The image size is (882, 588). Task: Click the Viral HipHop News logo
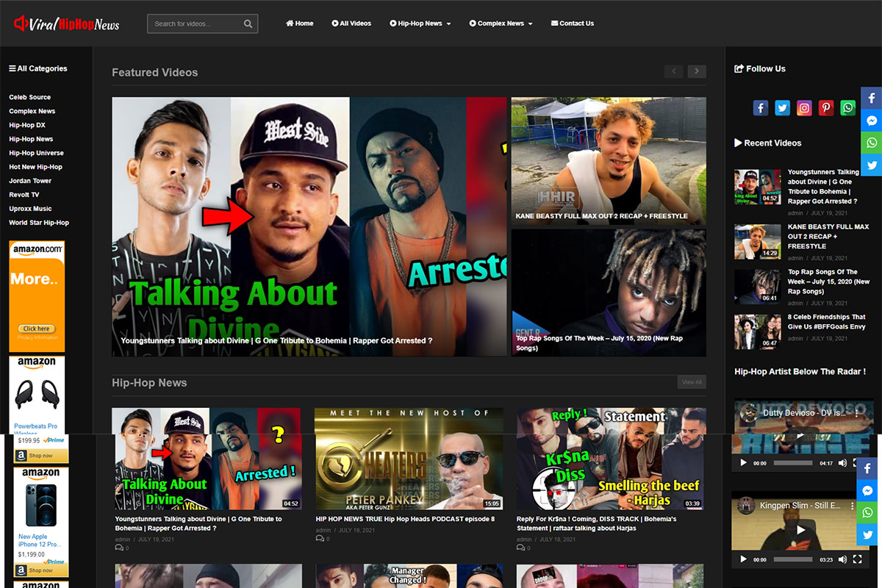pos(67,24)
